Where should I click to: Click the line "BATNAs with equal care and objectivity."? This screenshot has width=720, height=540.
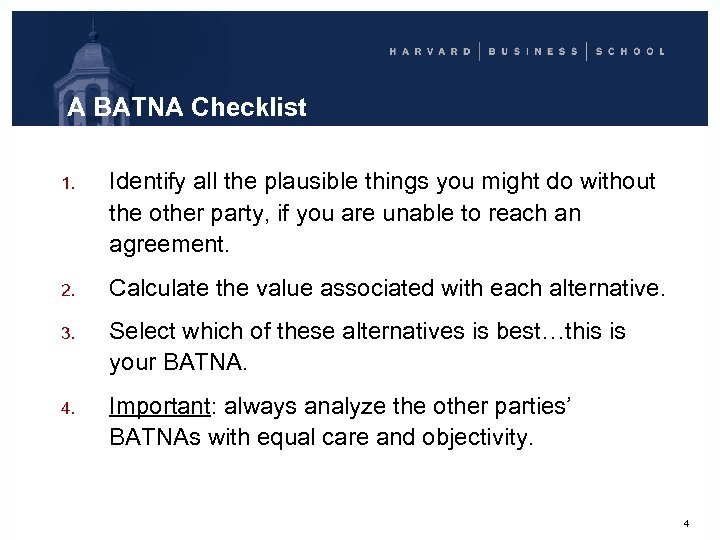click(322, 436)
